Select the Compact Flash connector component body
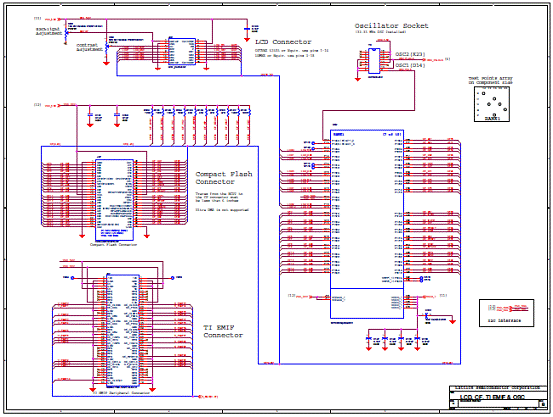 [x=114, y=199]
